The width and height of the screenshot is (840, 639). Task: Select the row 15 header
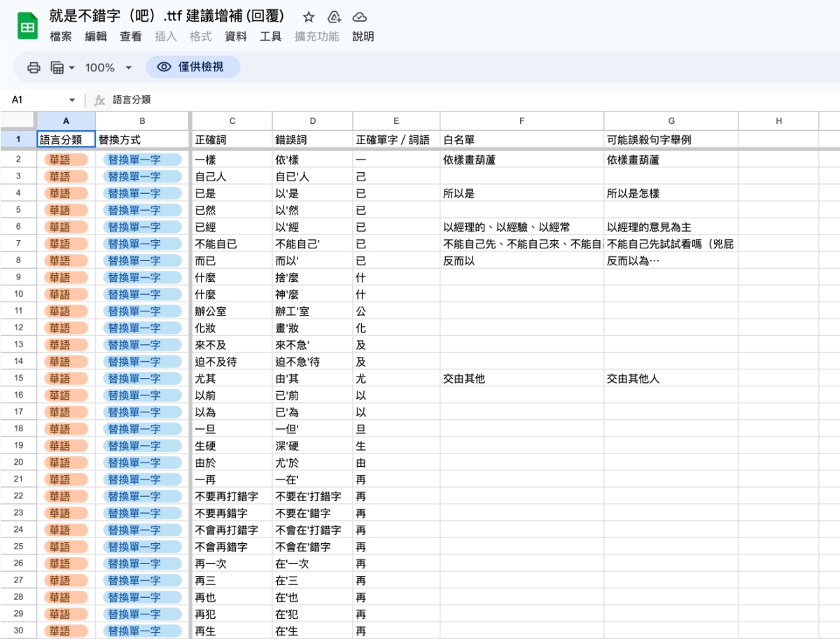point(18,379)
